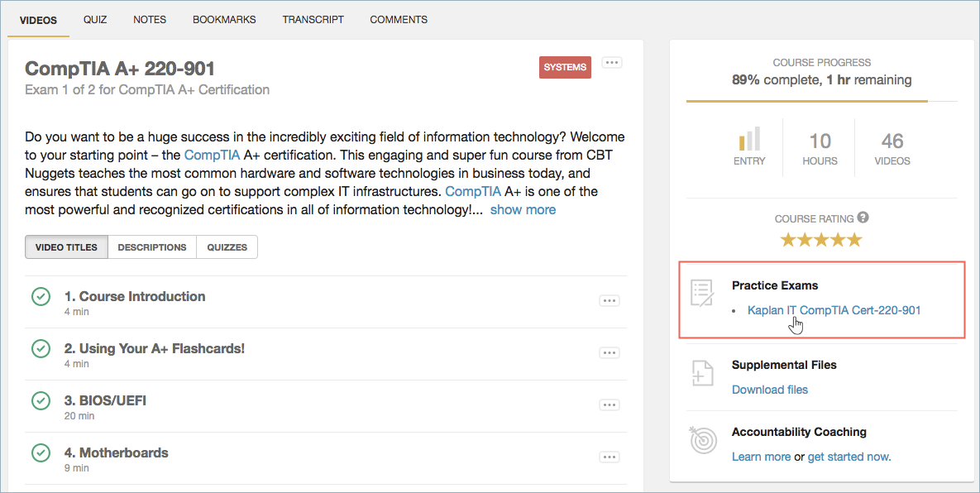Switch to the TRANSCRIPT tab
The height and width of the screenshot is (493, 980).
pyautogui.click(x=313, y=19)
